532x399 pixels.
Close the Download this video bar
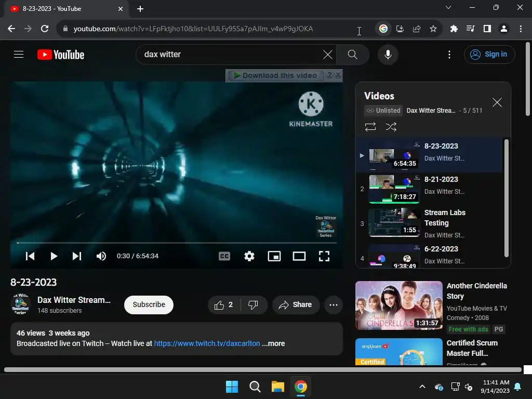coord(338,75)
